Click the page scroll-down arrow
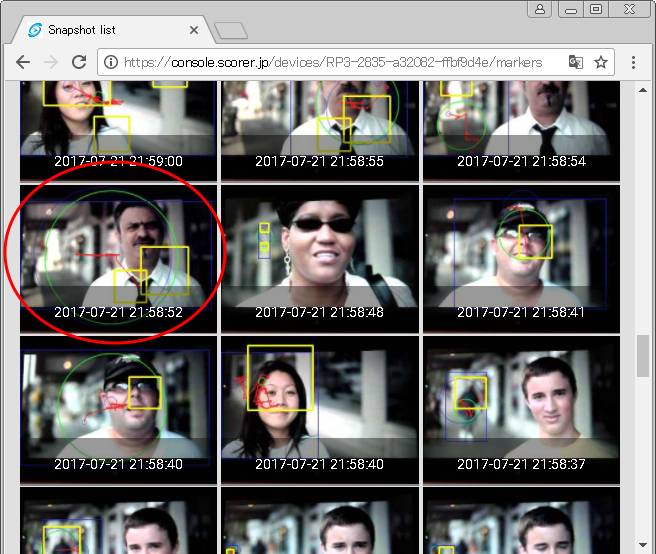The image size is (656, 554). point(643,545)
